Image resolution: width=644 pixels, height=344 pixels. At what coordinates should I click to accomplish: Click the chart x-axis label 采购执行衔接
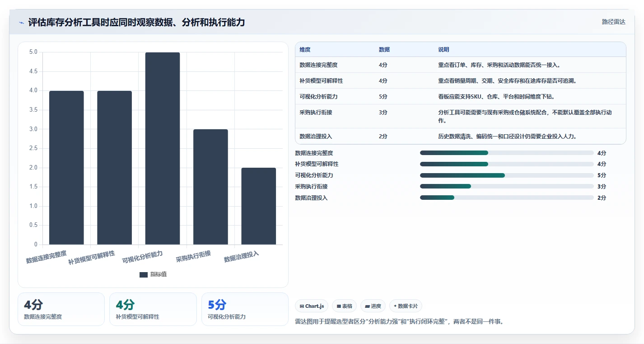tap(193, 256)
